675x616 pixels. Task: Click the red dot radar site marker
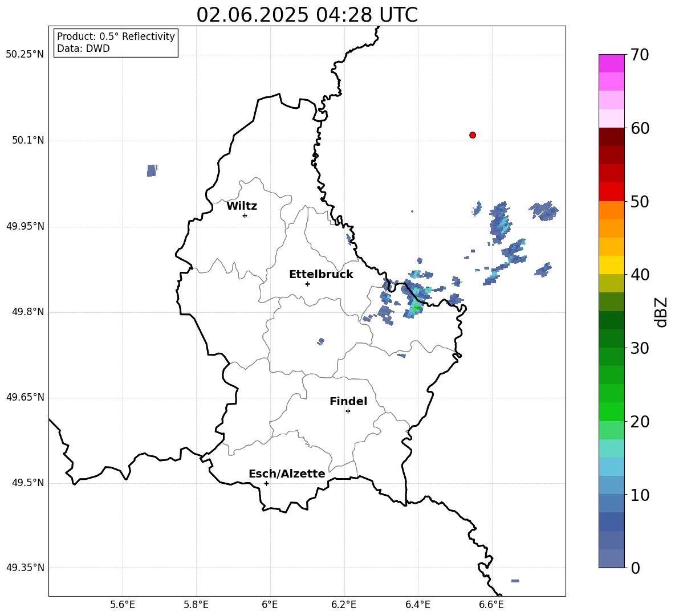tap(472, 135)
